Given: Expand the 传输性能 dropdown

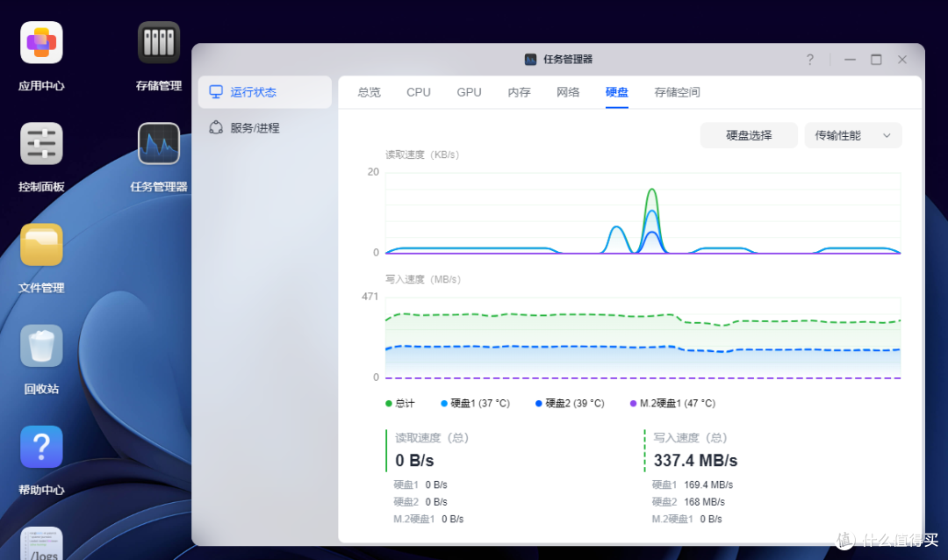Looking at the screenshot, I should tap(853, 135).
